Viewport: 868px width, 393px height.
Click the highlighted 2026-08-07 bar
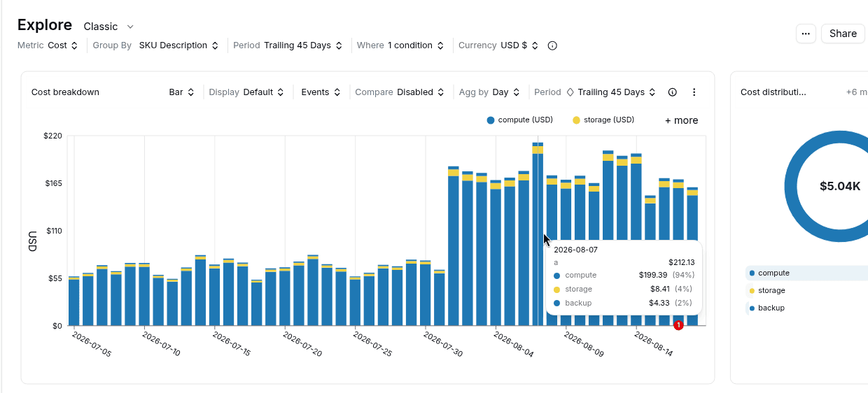(x=538, y=234)
